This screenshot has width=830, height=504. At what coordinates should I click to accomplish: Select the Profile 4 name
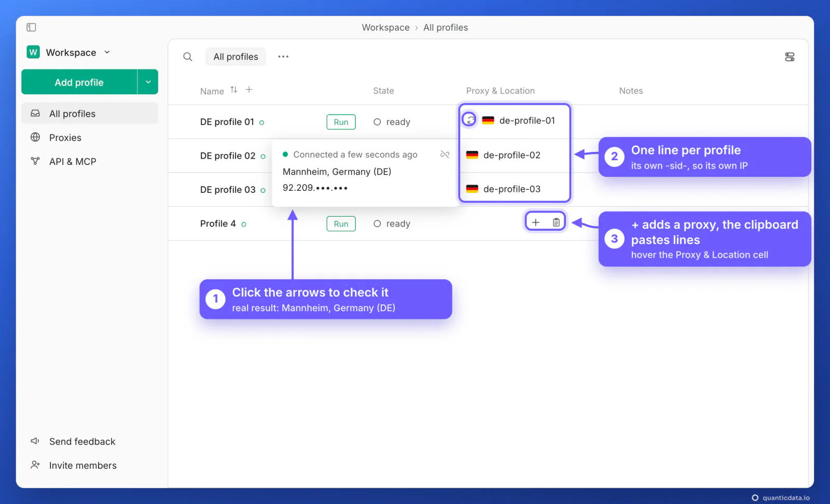[218, 223]
